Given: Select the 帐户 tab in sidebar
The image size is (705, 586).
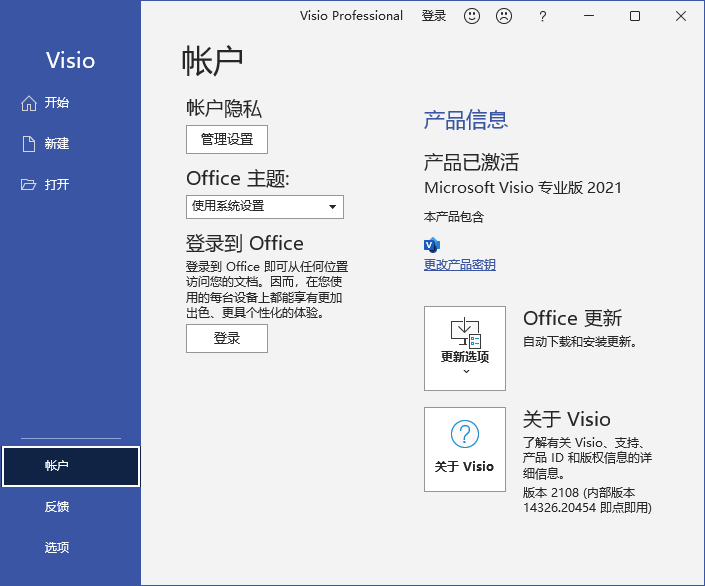Looking at the screenshot, I should 70,466.
